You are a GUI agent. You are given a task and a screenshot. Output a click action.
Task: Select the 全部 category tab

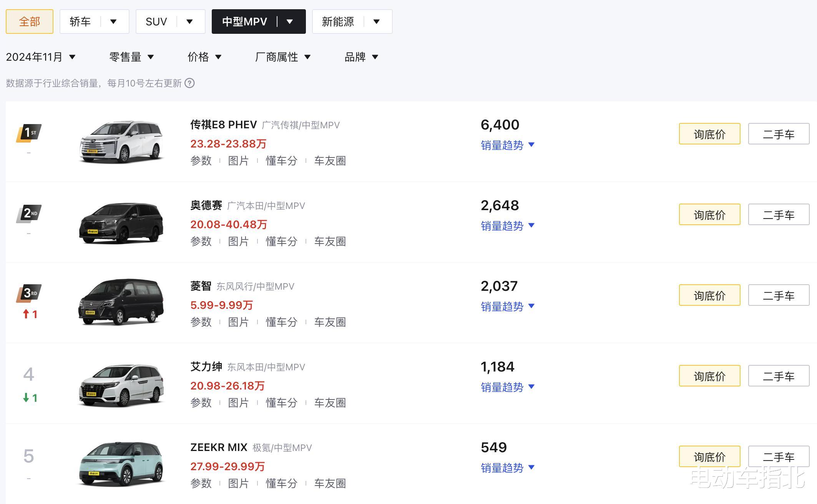click(x=30, y=22)
